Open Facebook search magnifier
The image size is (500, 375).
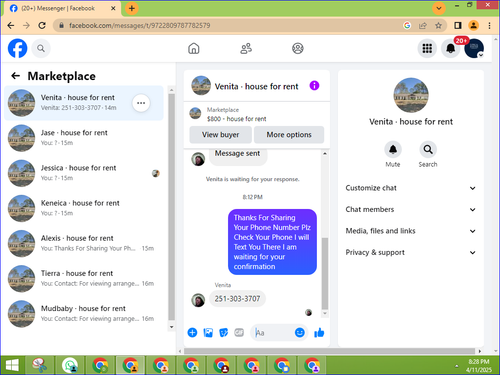[x=41, y=49]
